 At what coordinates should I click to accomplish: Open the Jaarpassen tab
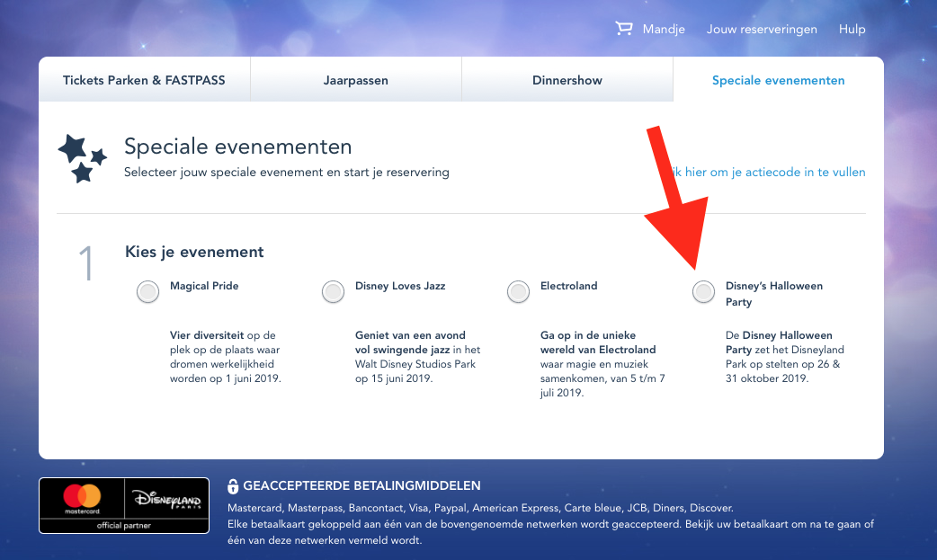pos(355,80)
